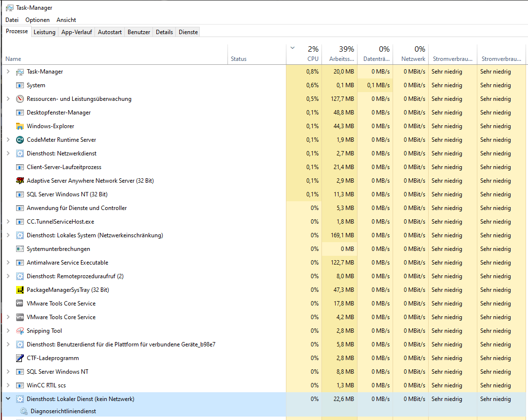This screenshot has width=528, height=420.
Task: Click the Diensthost: Netzwerkdienst gear icon
Action: pos(20,153)
